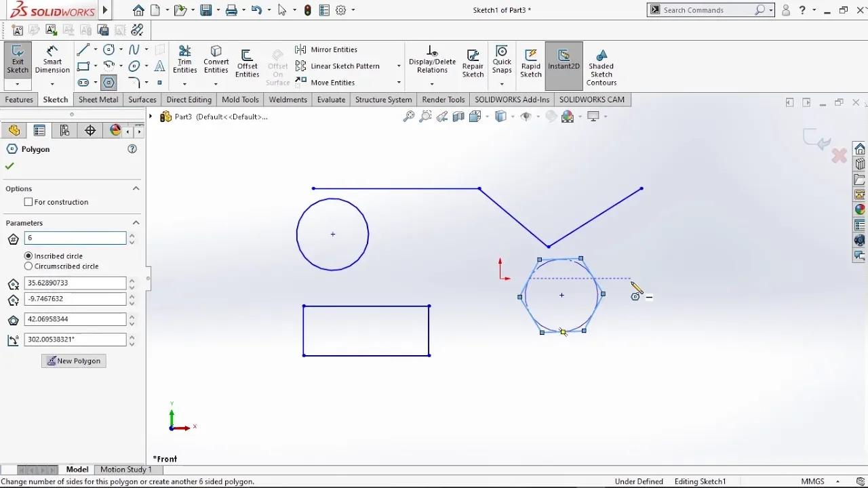Enable the For construction checkbox

tap(28, 202)
